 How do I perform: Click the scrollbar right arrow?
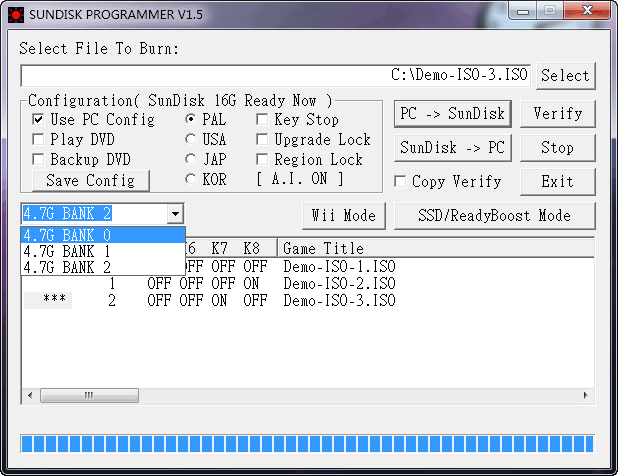(586, 395)
